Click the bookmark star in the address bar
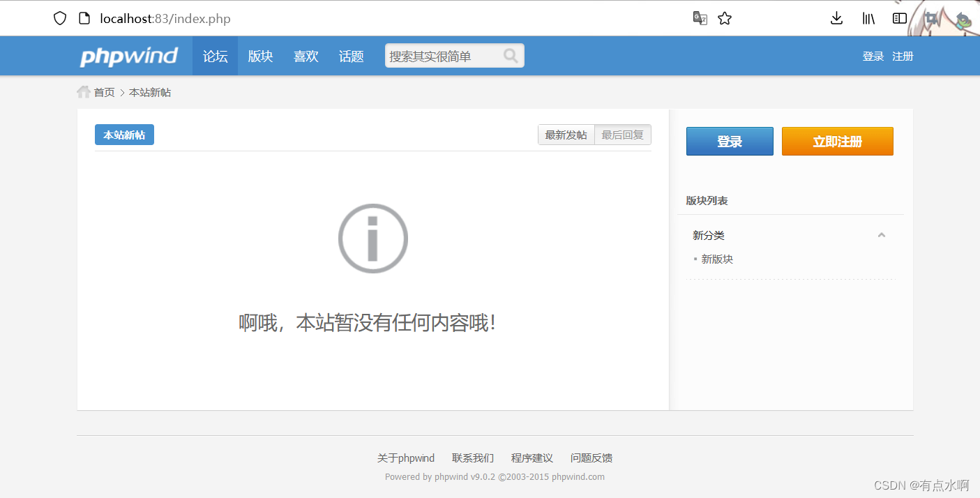The width and height of the screenshot is (980, 498). point(724,18)
